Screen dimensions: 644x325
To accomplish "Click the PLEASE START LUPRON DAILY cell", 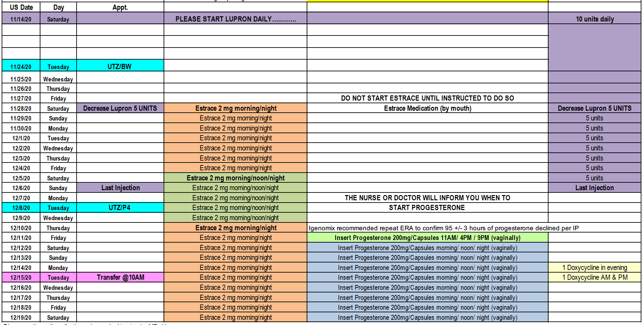I will 235,19.
